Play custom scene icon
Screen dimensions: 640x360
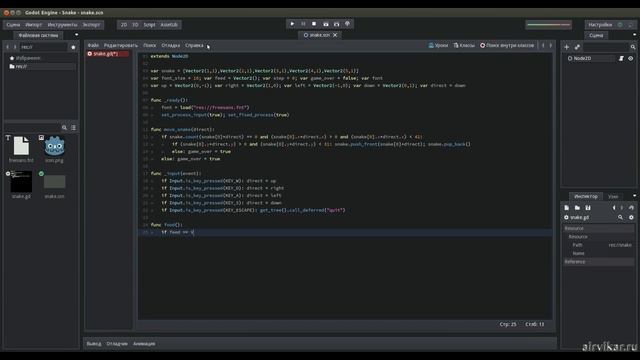(337, 24)
